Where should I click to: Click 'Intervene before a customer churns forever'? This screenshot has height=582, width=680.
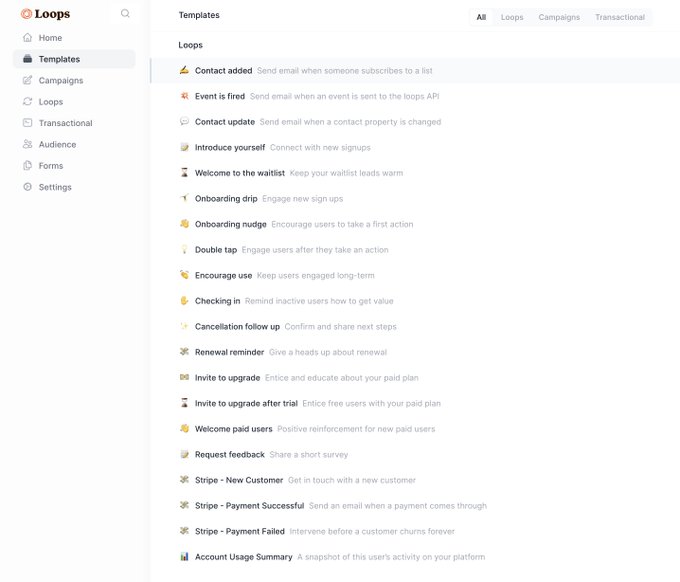click(372, 531)
